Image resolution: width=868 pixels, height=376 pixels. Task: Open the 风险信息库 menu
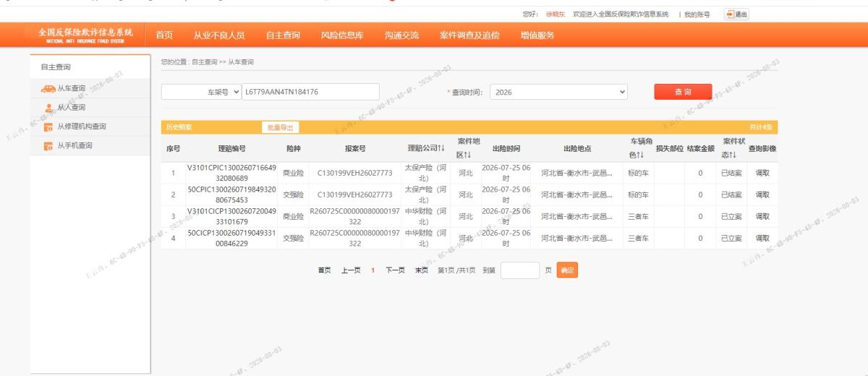[342, 35]
